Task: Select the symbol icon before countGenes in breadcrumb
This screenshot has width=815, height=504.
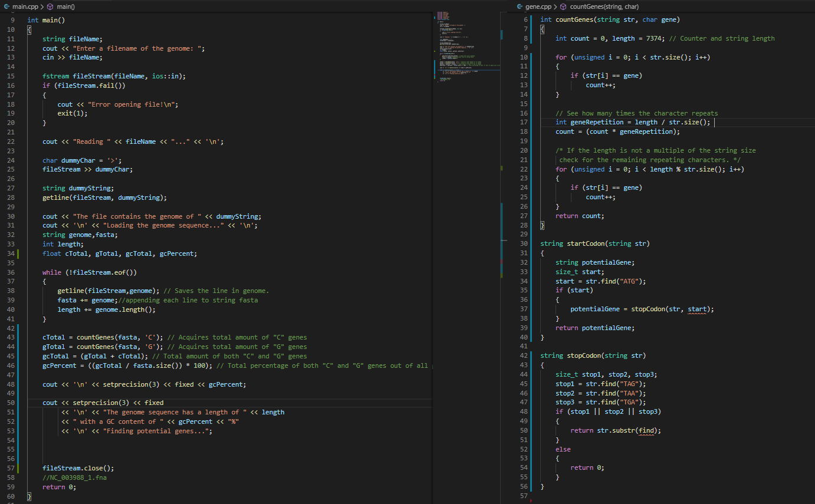Action: [x=564, y=6]
